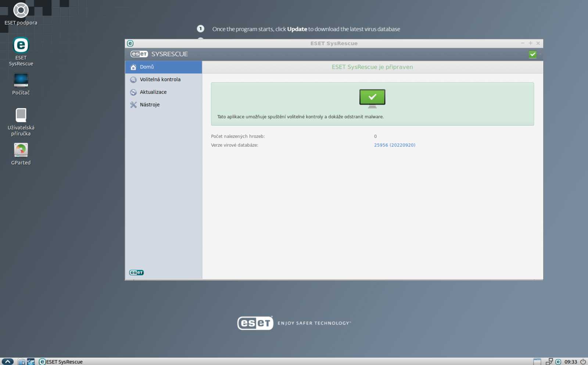Screen dimensions: 588x365
Task: Open the power shutdown tray icon
Action: [x=583, y=362]
